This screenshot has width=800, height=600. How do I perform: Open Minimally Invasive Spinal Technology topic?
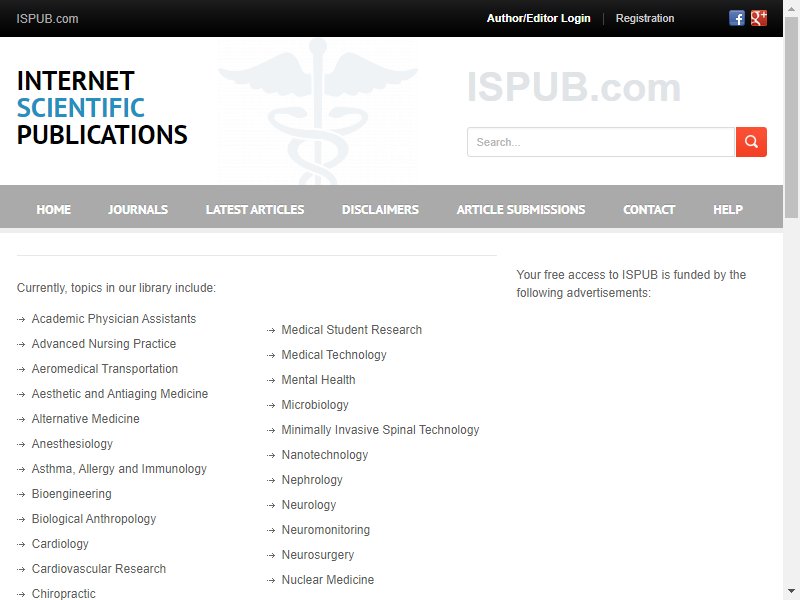click(x=381, y=430)
